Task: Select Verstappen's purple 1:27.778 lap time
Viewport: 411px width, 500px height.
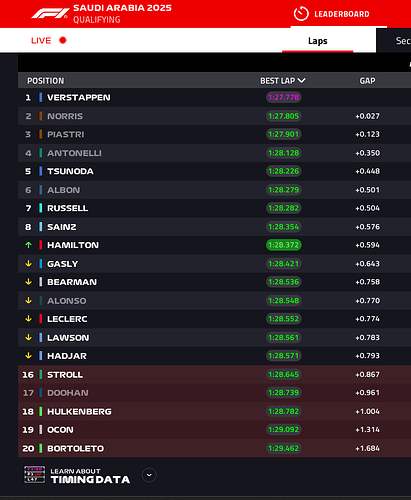Action: 284,97
